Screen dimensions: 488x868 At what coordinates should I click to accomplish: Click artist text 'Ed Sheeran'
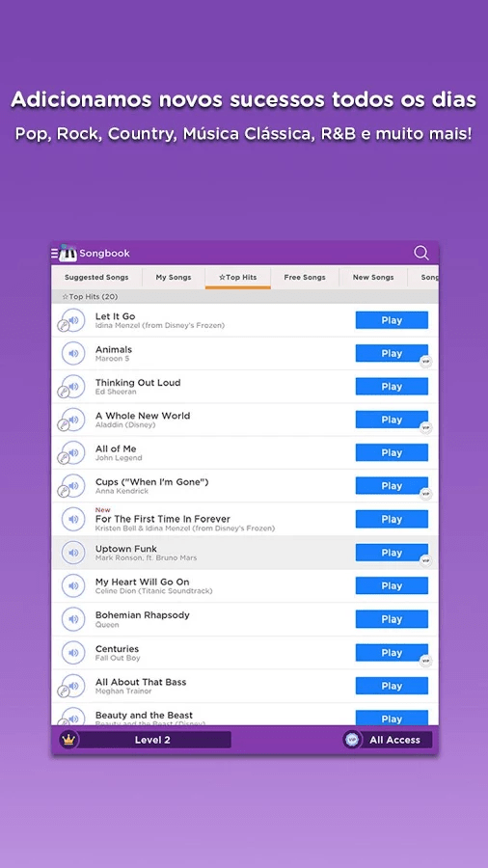pos(116,392)
